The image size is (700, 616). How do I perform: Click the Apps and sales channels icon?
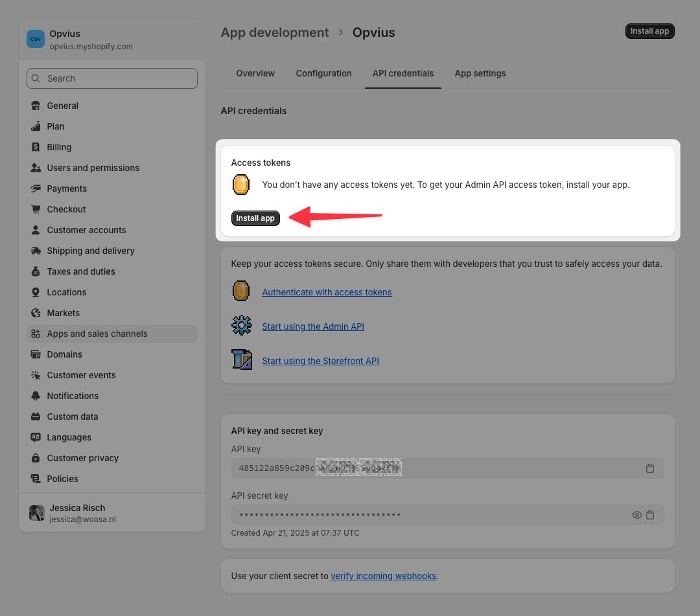tap(36, 334)
